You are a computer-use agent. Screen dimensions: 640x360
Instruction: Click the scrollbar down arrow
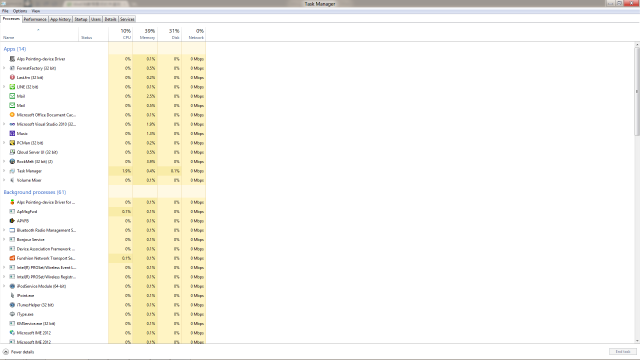tap(637, 341)
